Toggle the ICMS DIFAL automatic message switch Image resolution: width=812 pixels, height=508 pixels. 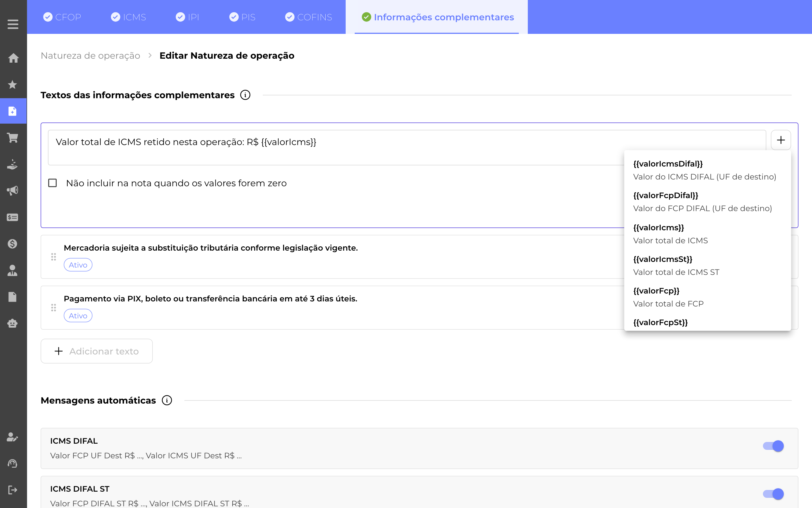pyautogui.click(x=773, y=446)
